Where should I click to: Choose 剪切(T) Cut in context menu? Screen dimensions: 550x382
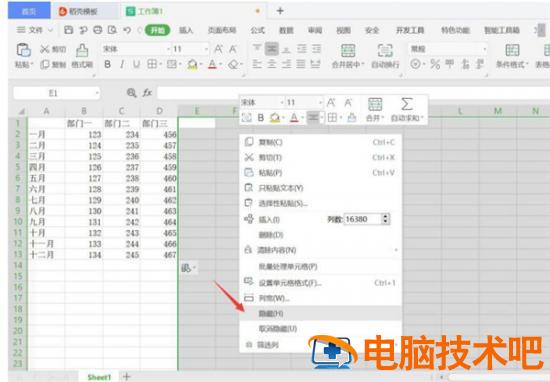[x=321, y=158]
